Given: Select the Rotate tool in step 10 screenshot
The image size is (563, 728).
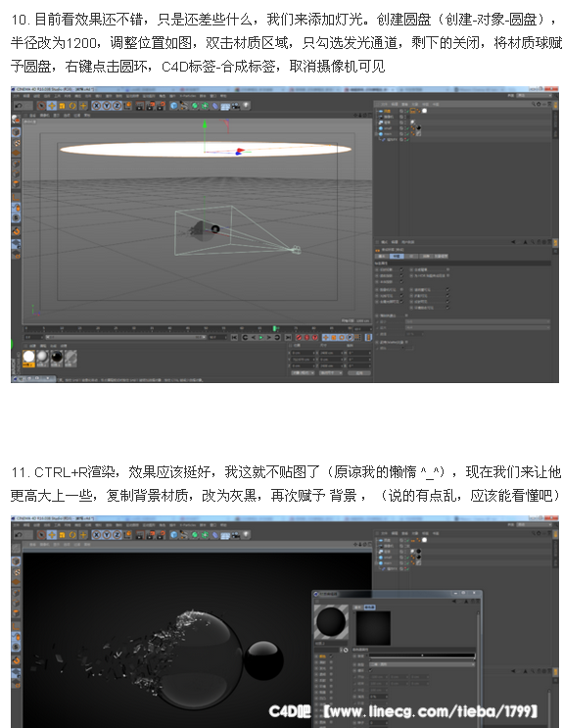Looking at the screenshot, I should coord(72,106).
